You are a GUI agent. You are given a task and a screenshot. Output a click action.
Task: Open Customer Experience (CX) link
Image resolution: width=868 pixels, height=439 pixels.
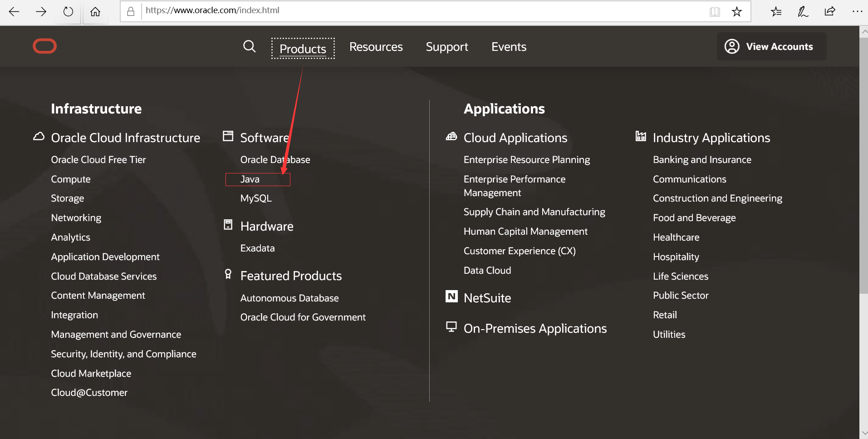(x=520, y=251)
